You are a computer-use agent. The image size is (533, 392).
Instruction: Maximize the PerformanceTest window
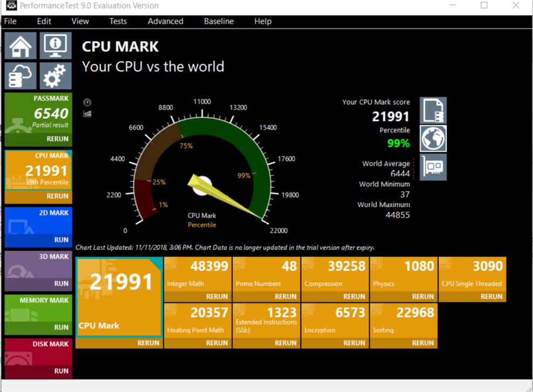(484, 5)
